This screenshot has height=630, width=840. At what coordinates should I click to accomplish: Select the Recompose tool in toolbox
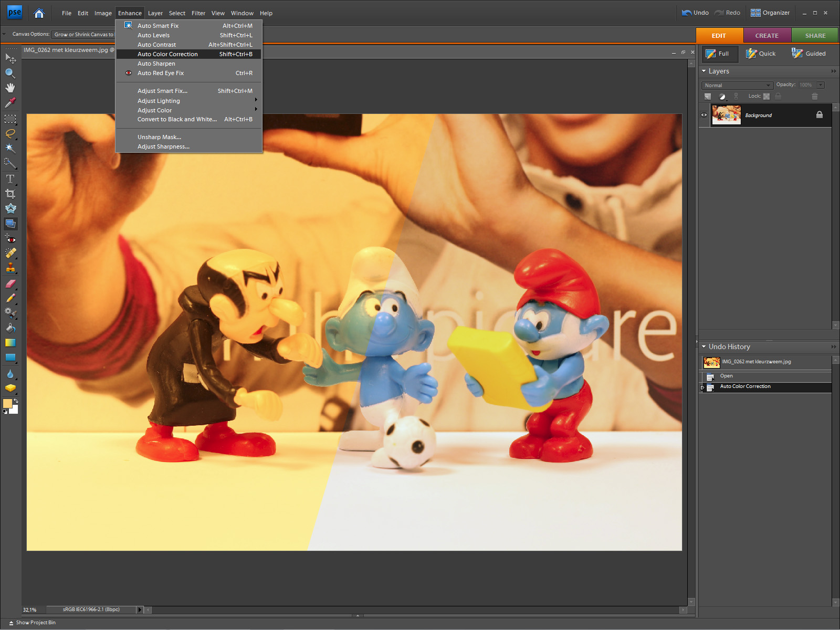[10, 223]
